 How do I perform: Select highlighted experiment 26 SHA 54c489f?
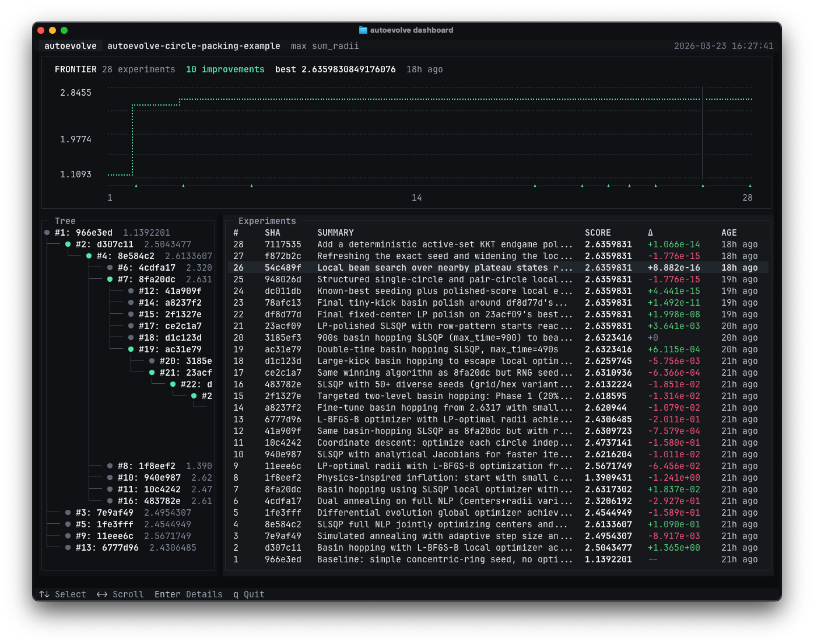tap(499, 268)
